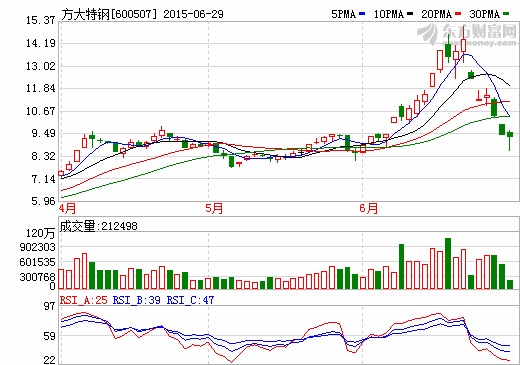
Task: Click the 5月 month marker
Action: [x=214, y=209]
